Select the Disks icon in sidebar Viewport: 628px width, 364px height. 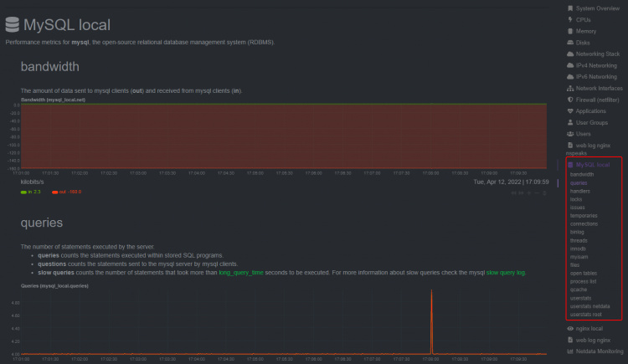click(x=570, y=43)
